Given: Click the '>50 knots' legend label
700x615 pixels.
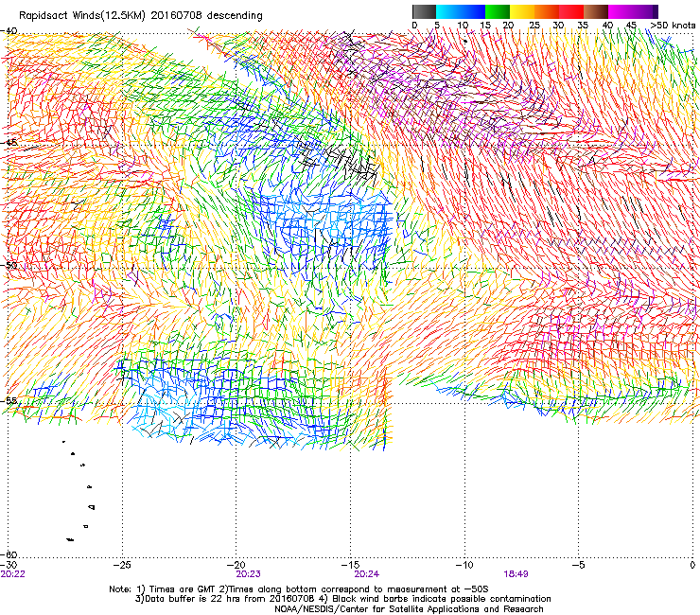Looking at the screenshot, I should point(673,26).
